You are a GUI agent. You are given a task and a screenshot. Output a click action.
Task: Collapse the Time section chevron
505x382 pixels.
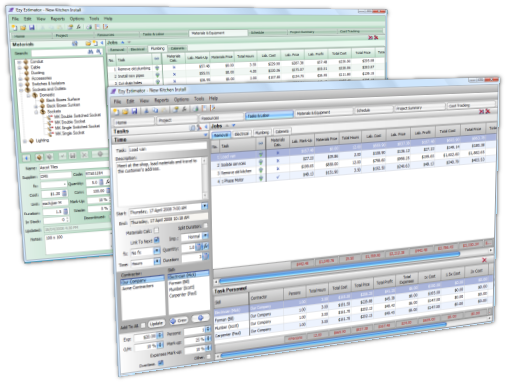[205, 135]
